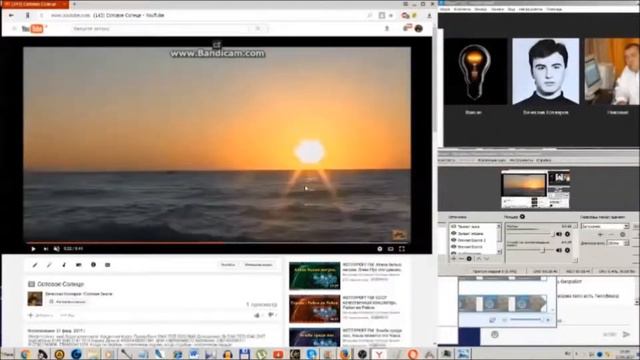Viewport: 640px width, 360px height.
Task: Mute first OBS mixer channel
Action: pyautogui.click(x=559, y=234)
